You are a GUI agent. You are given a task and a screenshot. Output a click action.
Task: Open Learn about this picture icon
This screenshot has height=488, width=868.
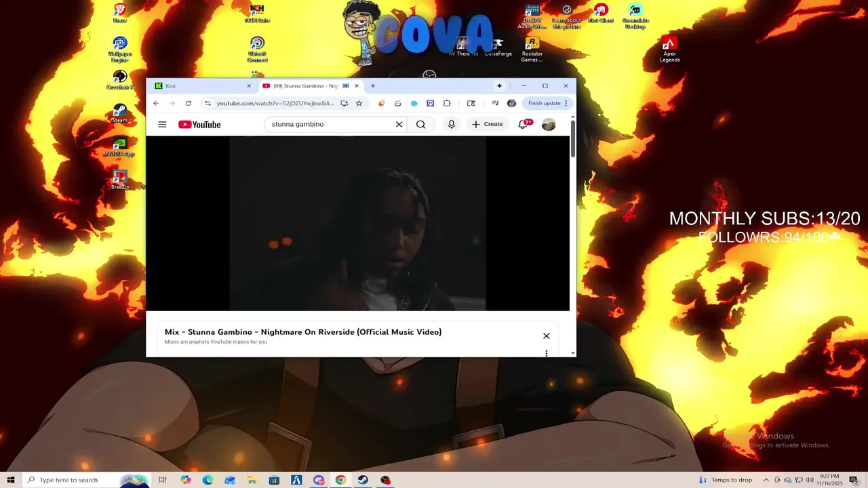click(566, 16)
